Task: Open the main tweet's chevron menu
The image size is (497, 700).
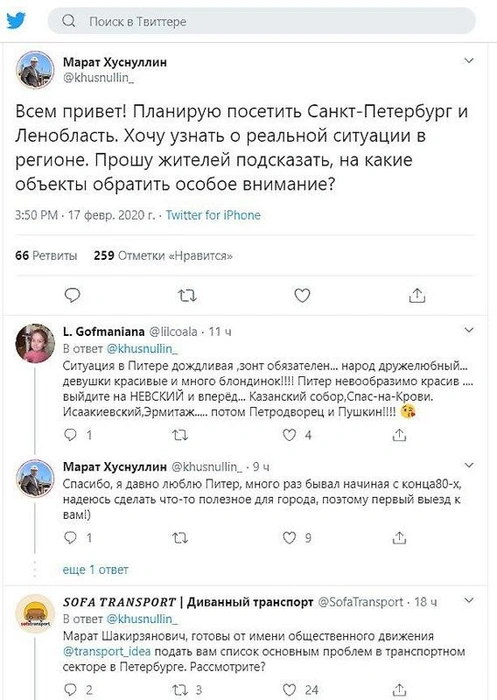Action: (x=469, y=60)
